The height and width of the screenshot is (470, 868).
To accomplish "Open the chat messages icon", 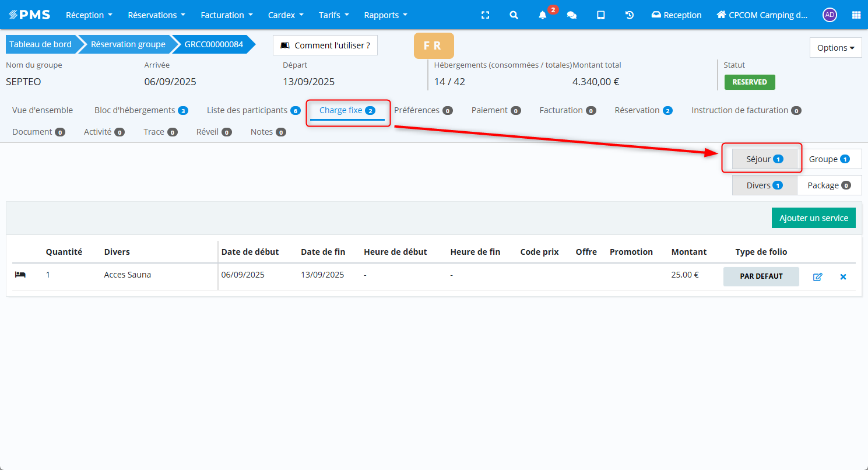I will click(x=572, y=15).
